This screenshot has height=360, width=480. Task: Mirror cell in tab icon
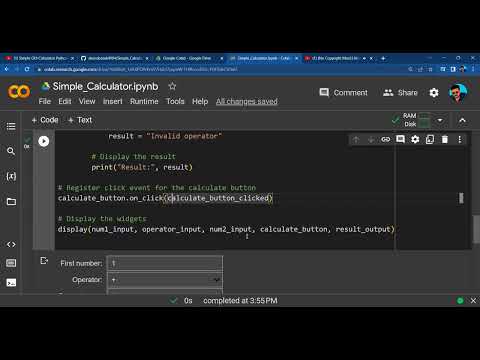(x=430, y=139)
